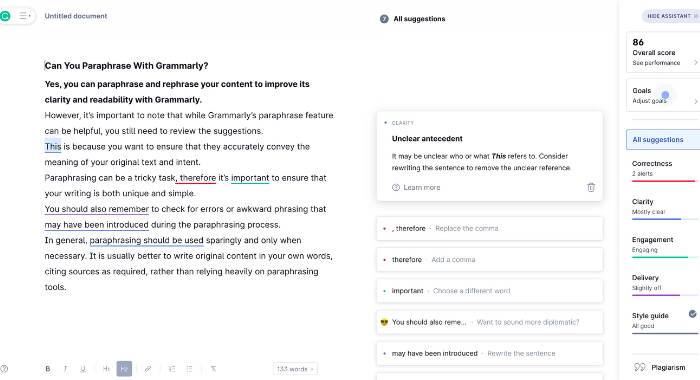Click the Hide Assistant button
The width and height of the screenshot is (700, 380).
[x=671, y=16]
